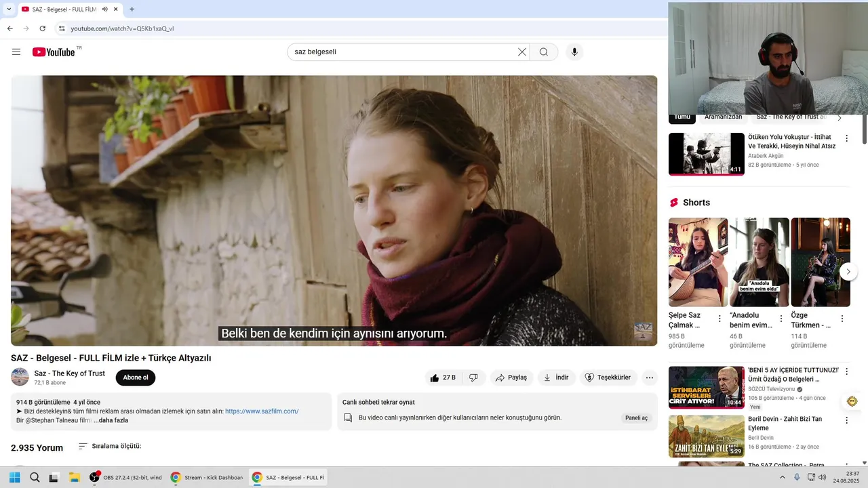
Task: Reload the page with refresh icon
Action: coord(43,28)
